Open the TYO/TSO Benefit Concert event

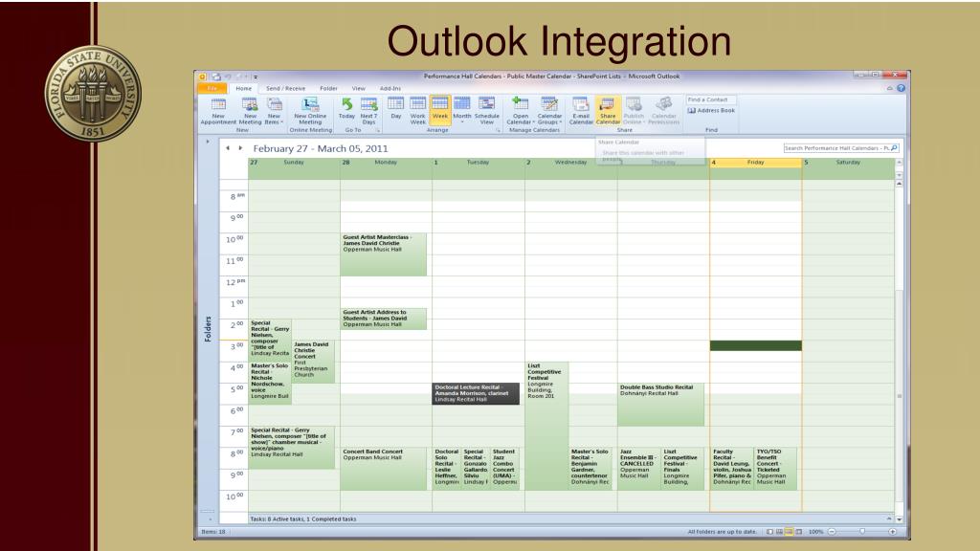point(775,469)
